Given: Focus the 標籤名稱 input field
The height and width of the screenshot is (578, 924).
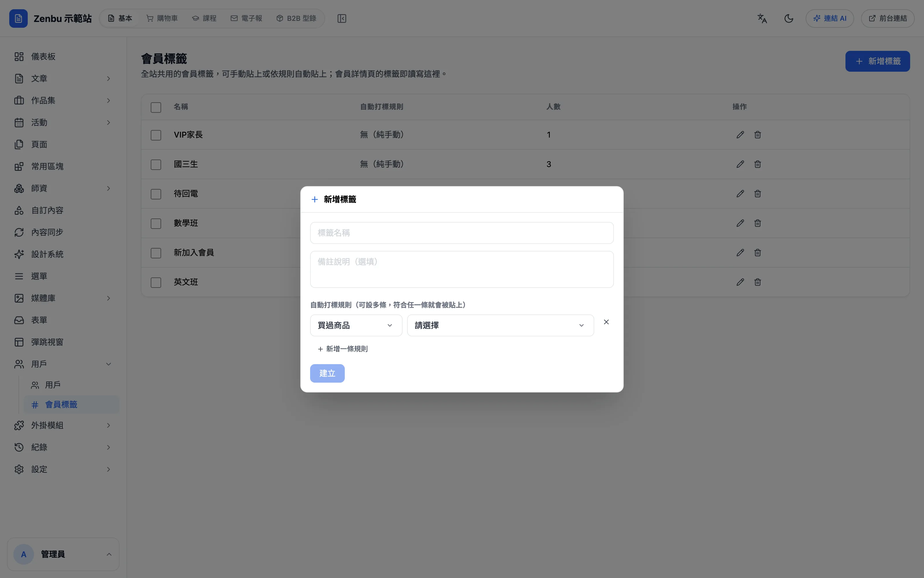Looking at the screenshot, I should point(462,233).
